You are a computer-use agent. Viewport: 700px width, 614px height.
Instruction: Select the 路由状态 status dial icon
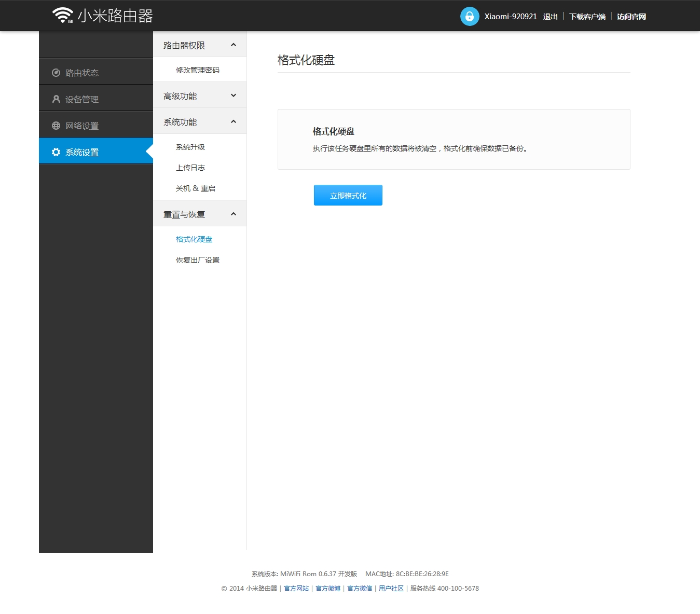pos(56,72)
